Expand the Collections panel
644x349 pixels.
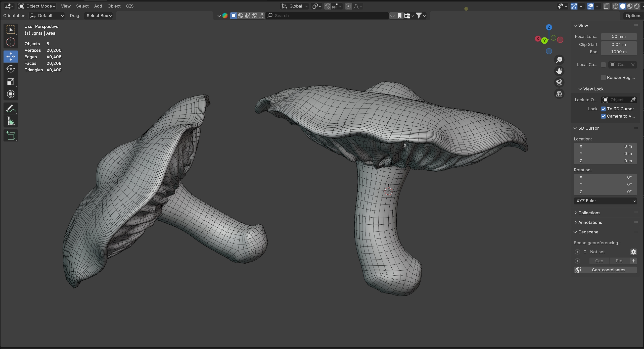pyautogui.click(x=589, y=213)
